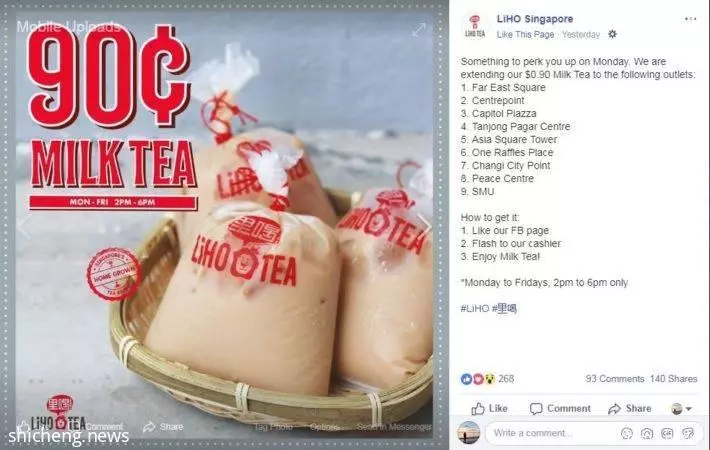Open the LiHO Singapore page link
The width and height of the screenshot is (710, 450).
[x=535, y=19]
